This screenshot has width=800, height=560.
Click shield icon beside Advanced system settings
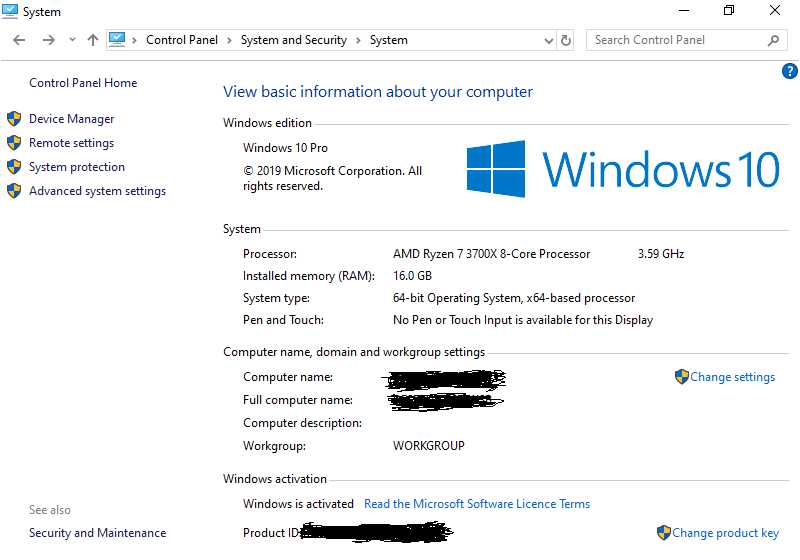[x=14, y=191]
